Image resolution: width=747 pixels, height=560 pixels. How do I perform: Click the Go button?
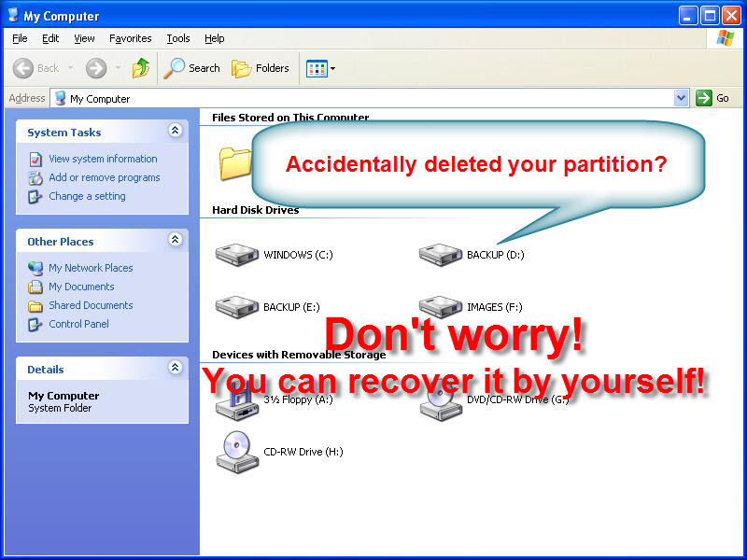(x=712, y=98)
